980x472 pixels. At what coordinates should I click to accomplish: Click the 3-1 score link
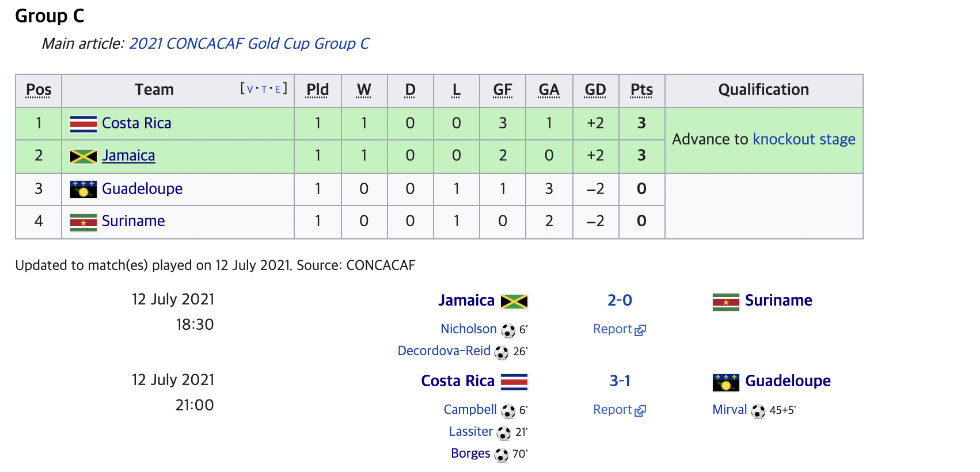(620, 381)
